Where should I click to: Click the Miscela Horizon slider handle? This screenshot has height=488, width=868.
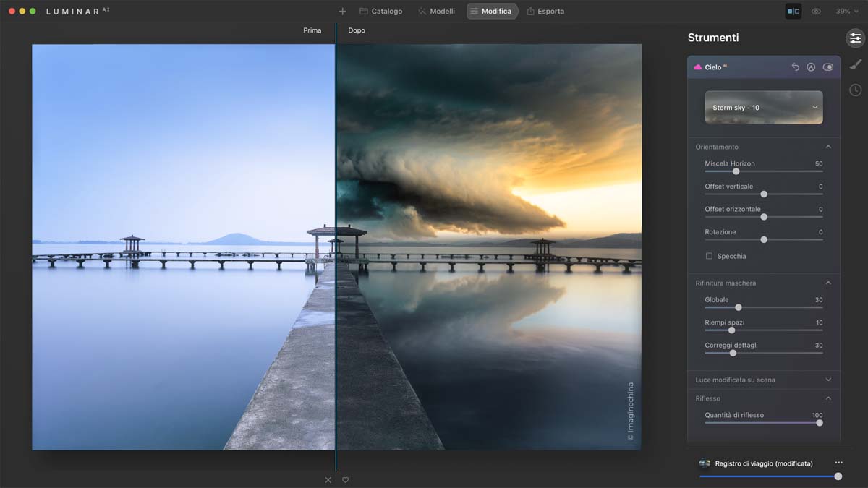736,171
